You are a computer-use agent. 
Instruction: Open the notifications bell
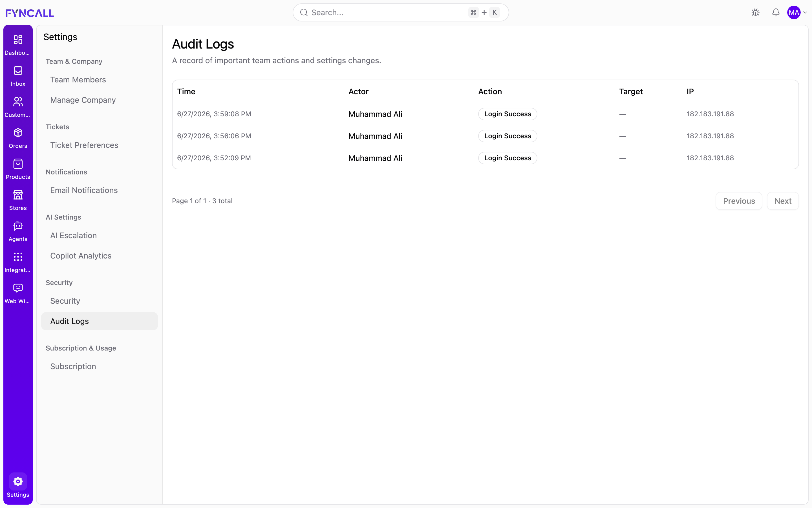(776, 12)
